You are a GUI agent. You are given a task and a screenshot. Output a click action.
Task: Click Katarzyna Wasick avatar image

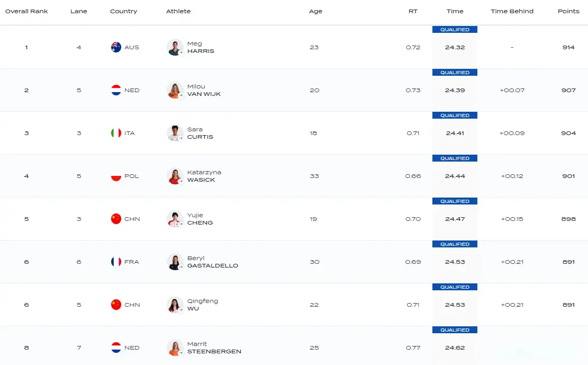175,176
